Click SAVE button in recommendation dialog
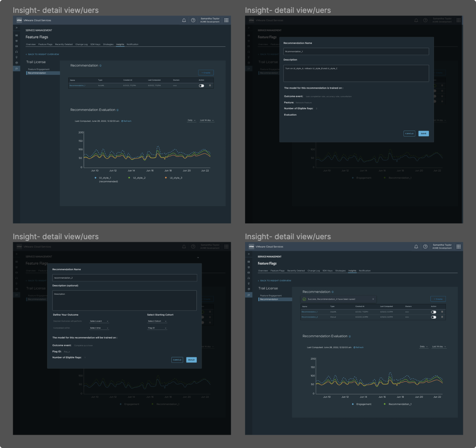476x448 pixels. pyautogui.click(x=424, y=134)
